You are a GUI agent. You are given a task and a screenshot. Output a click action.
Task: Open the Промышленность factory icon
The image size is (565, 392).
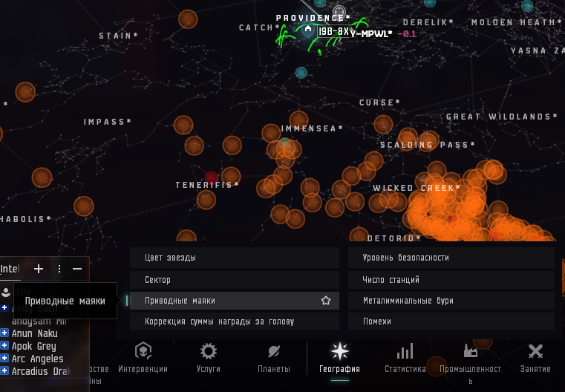tap(470, 350)
